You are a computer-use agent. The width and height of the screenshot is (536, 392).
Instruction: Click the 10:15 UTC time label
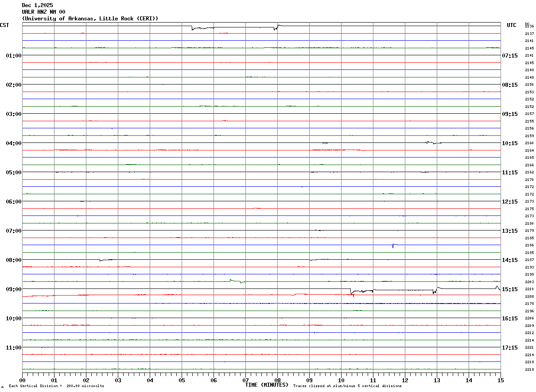(x=510, y=143)
